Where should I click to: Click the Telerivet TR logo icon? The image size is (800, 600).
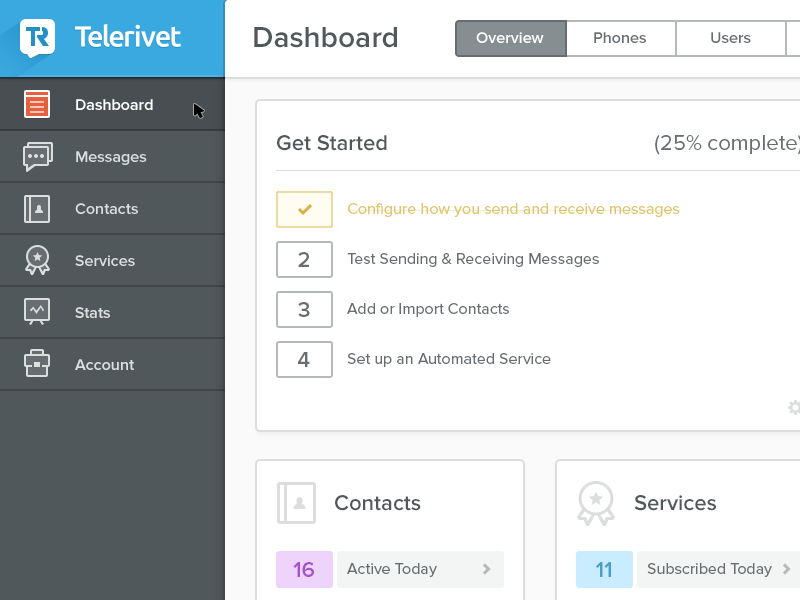tap(36, 38)
